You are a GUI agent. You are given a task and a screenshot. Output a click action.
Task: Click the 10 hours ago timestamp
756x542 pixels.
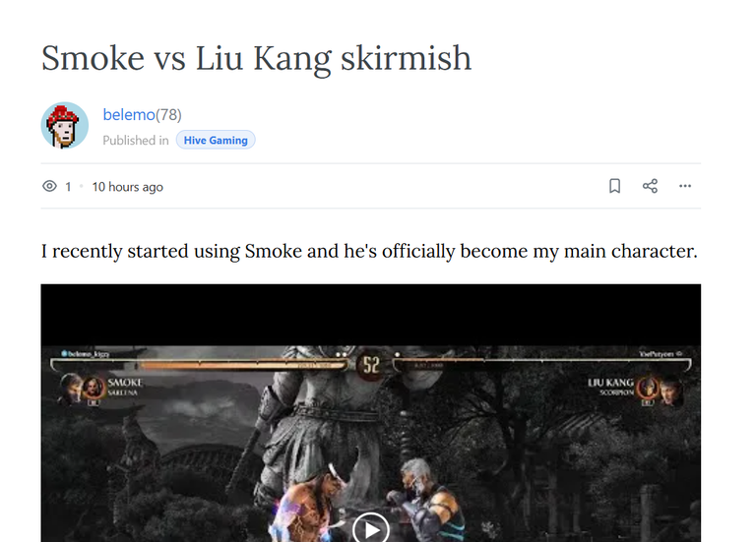128,187
